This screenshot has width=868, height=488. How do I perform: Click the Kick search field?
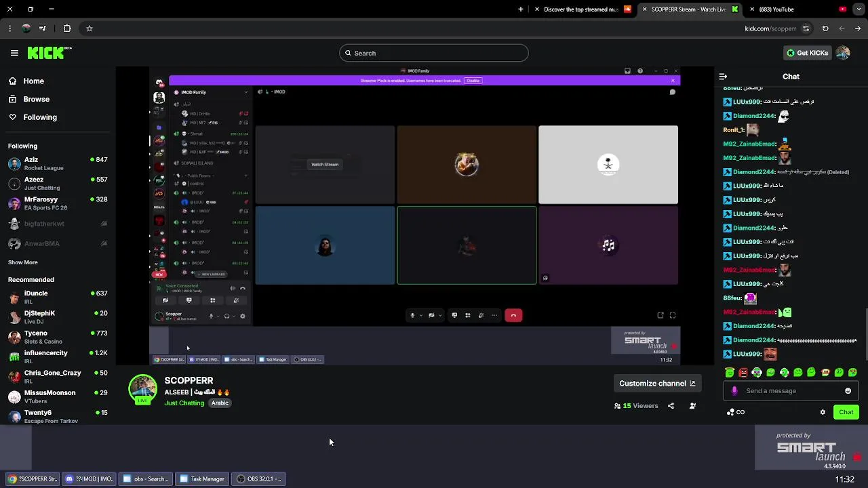tap(434, 53)
